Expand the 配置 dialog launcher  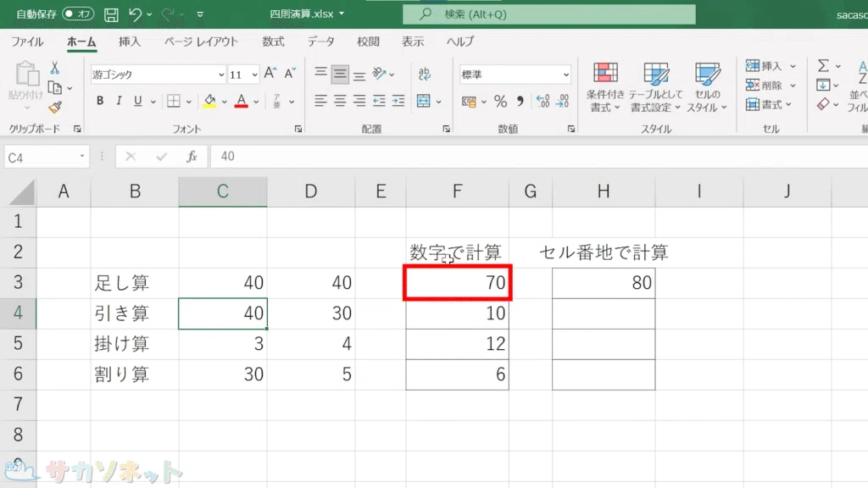[x=446, y=129]
